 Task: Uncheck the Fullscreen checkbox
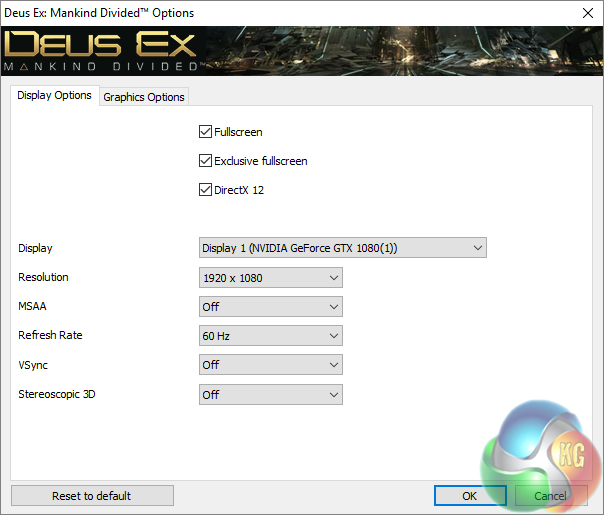[205, 132]
